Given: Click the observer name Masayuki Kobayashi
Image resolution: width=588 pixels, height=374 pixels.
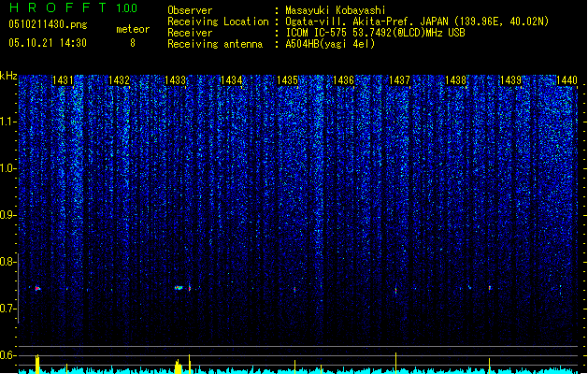Looking at the screenshot, I should click(x=336, y=10).
